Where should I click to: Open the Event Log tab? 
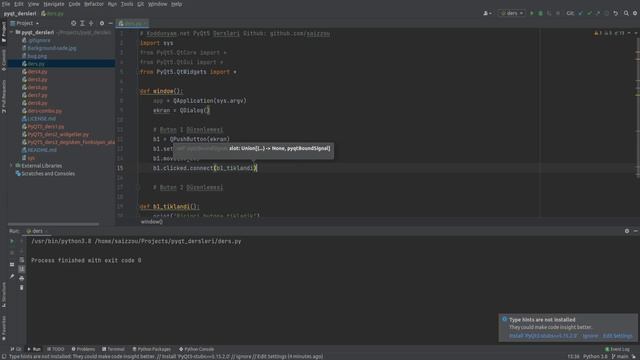618,349
